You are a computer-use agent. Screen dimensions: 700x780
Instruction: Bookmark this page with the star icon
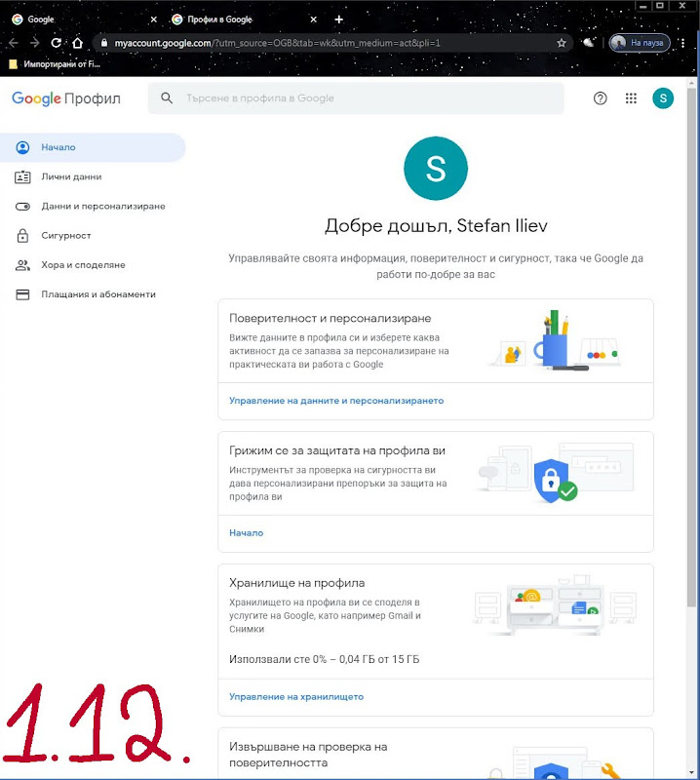[x=562, y=43]
